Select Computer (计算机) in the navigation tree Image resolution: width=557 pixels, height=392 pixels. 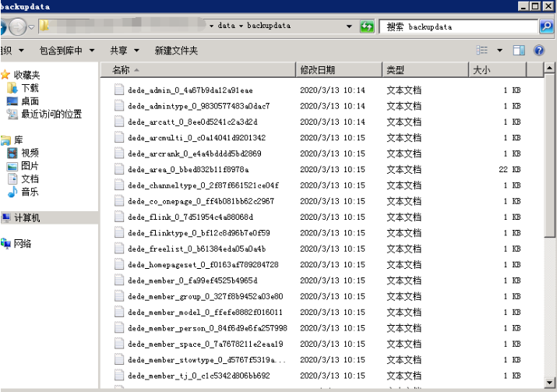point(26,218)
